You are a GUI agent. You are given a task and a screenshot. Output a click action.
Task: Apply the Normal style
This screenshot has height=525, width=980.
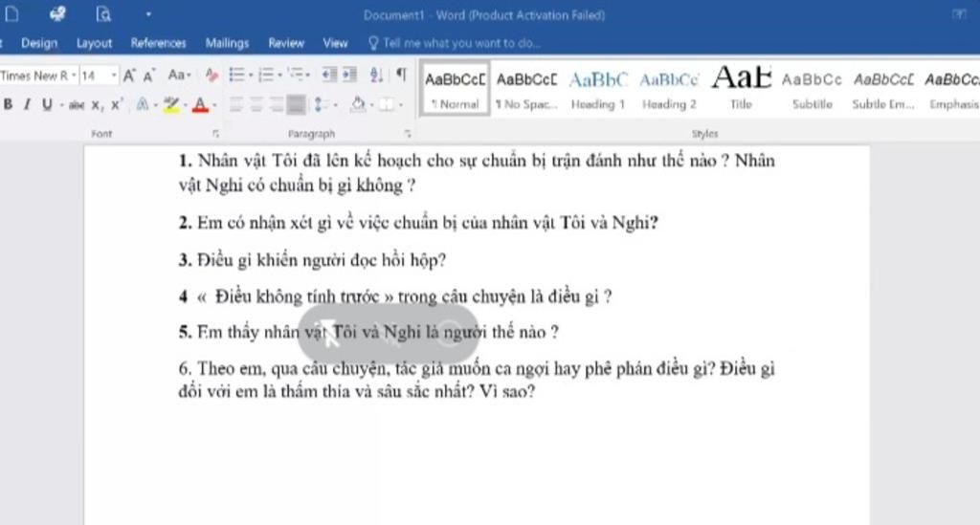[455, 89]
